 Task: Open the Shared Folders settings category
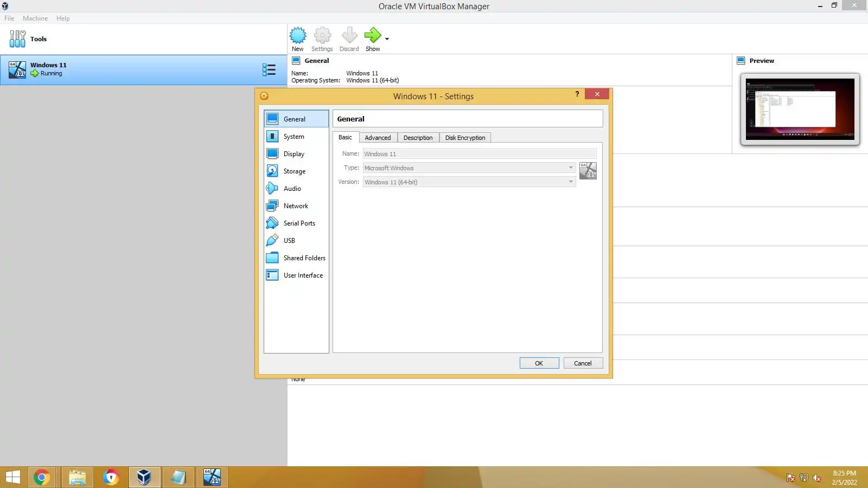296,258
